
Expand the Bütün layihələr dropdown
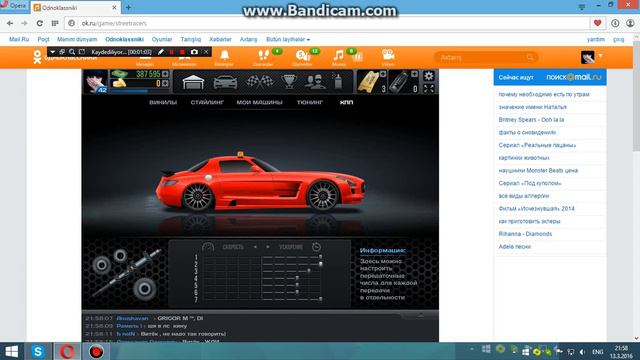[x=288, y=39]
